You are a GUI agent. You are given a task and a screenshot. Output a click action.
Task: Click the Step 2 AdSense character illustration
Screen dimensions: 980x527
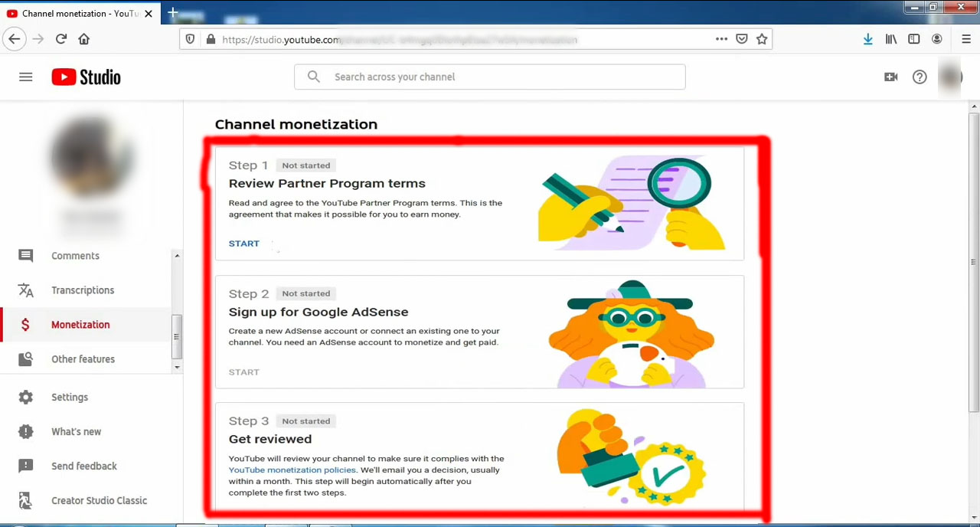pos(632,333)
